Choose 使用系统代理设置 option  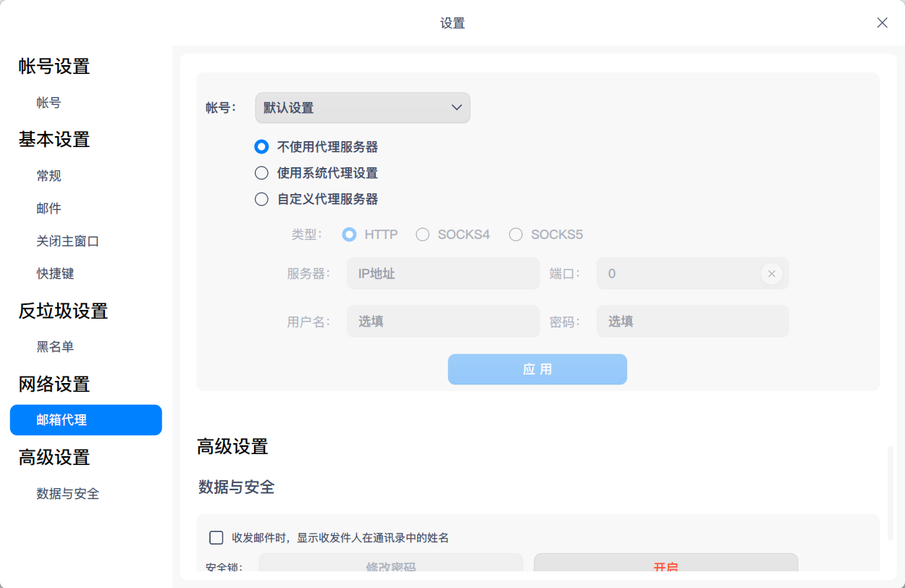(261, 172)
